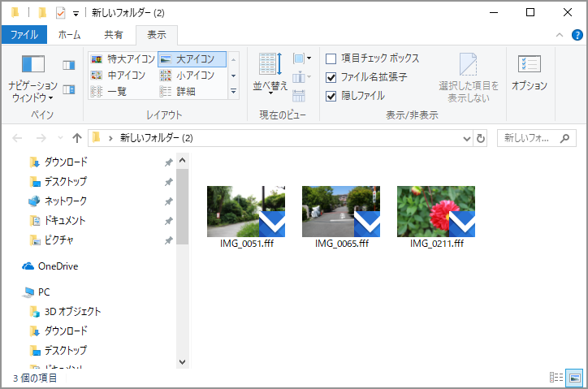Switch to the ホーム ribbon tab
The height and width of the screenshot is (389, 588).
pos(69,35)
